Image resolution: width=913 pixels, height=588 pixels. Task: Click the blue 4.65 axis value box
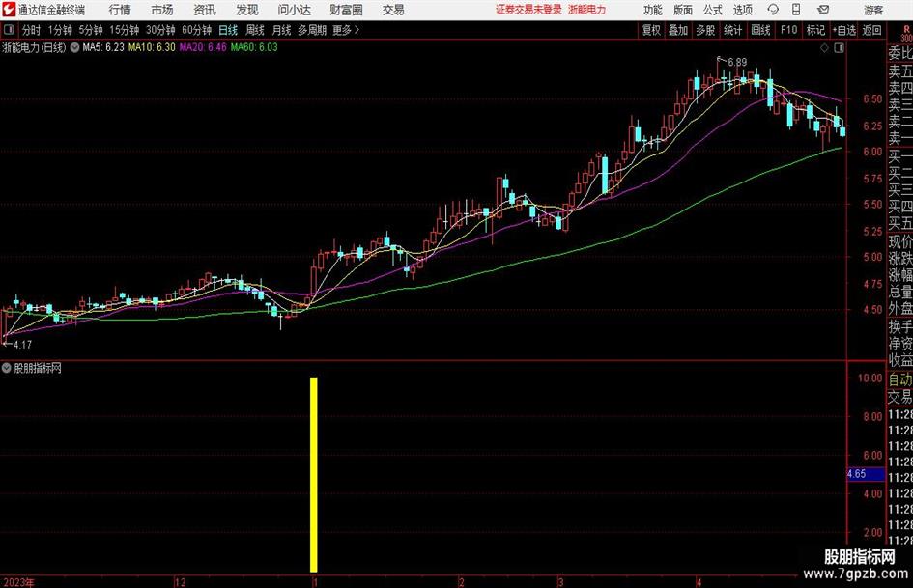click(866, 474)
